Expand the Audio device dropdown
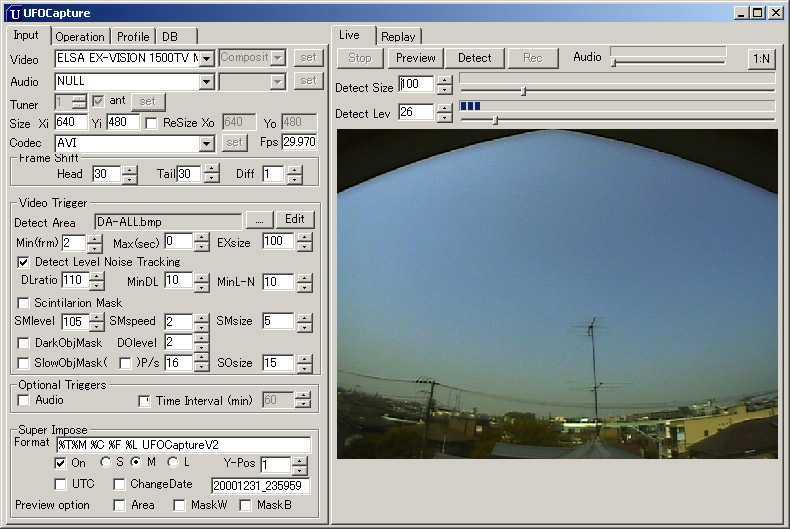 (x=206, y=82)
